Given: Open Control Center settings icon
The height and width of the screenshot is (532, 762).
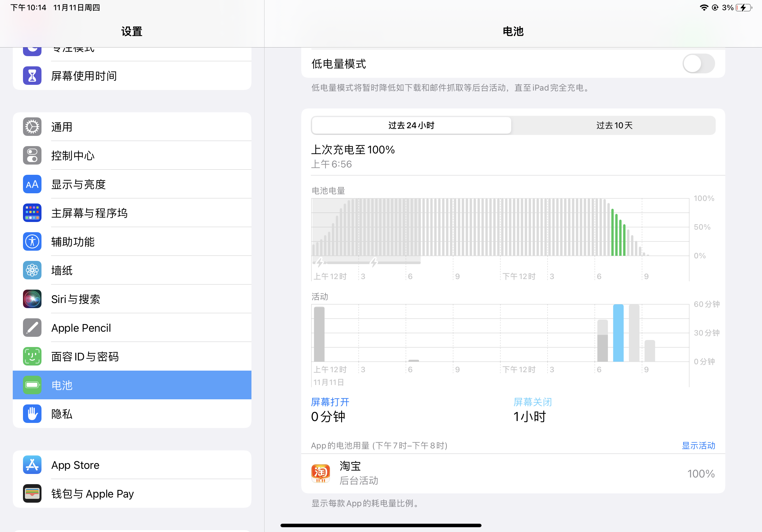Looking at the screenshot, I should [32, 156].
